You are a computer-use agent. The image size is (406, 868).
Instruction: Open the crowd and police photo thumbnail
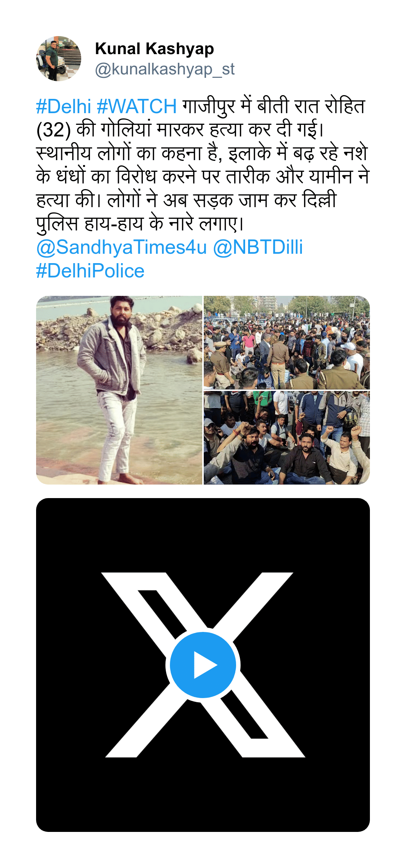[287, 342]
